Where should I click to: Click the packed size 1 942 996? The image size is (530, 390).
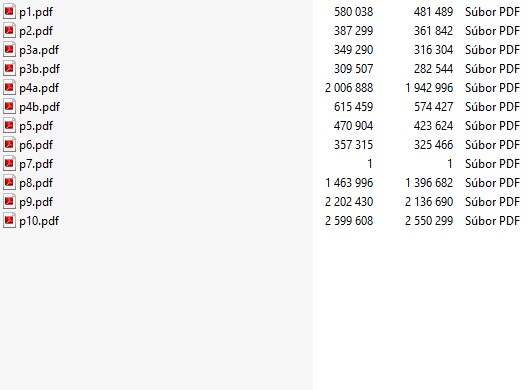[x=429, y=88]
